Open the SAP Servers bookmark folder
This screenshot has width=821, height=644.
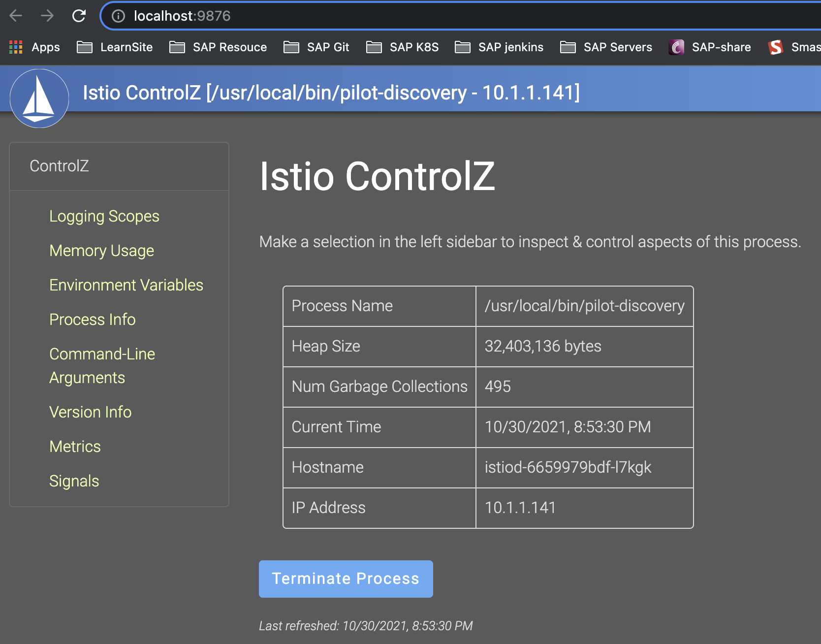coord(606,47)
